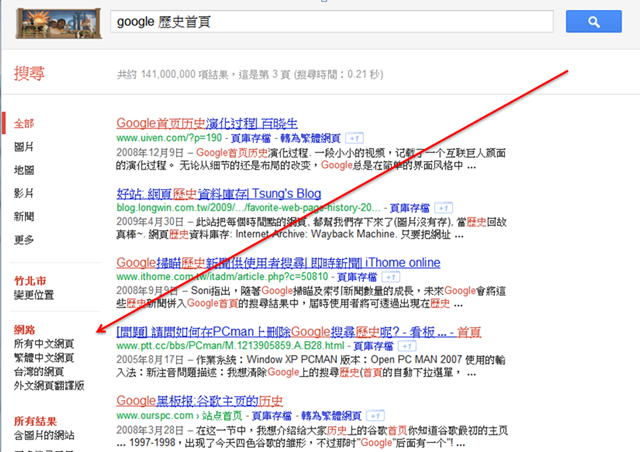
Task: Click the www.ptt.cc/bbs/PCman URL text
Action: [231, 346]
